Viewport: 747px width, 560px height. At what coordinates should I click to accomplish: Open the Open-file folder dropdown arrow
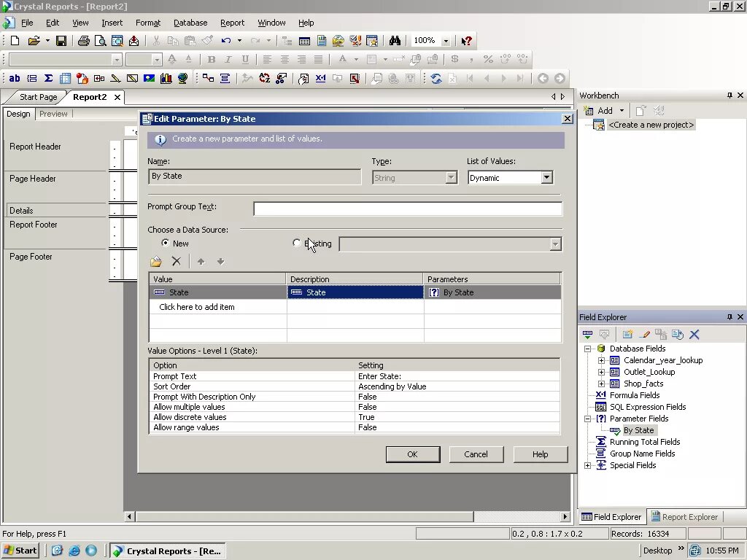47,41
